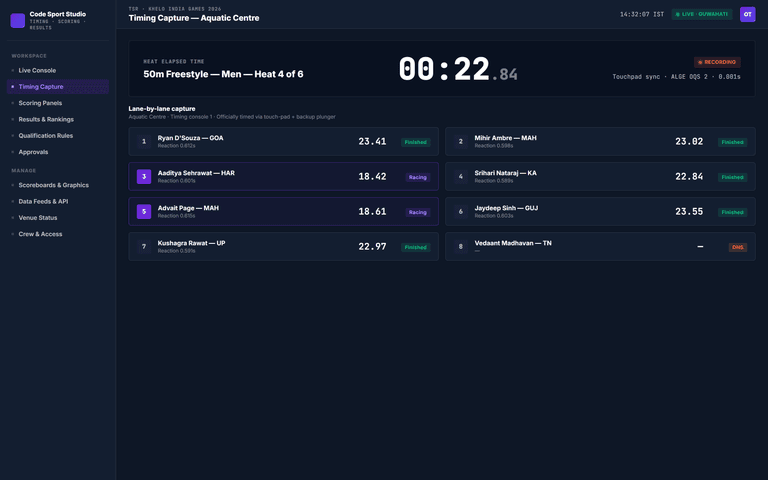Select swimmer name Ryan D'Souza — GOA
768x480 pixels.
[x=191, y=138]
